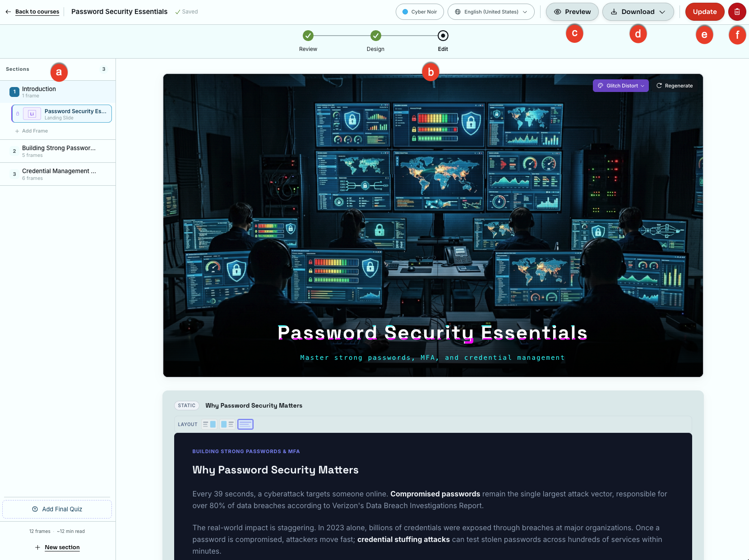The height and width of the screenshot is (560, 749).
Task: Expand the Download dropdown menu
Action: 638,12
